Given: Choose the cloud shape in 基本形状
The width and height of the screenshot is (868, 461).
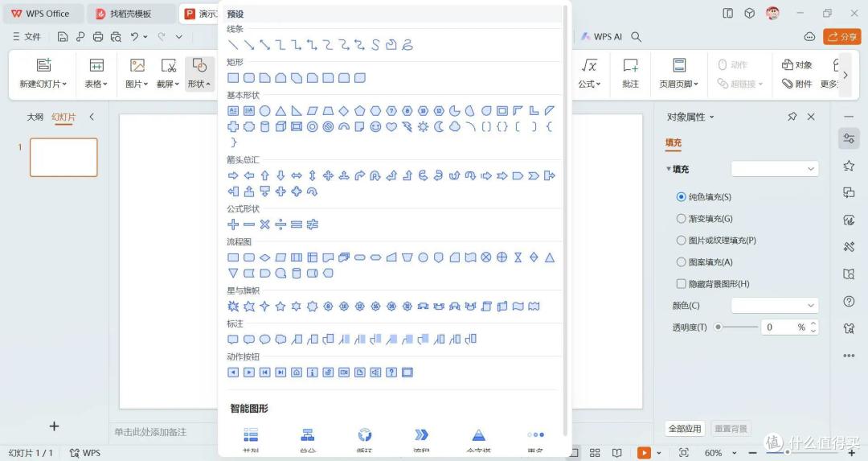Looking at the screenshot, I should (454, 127).
